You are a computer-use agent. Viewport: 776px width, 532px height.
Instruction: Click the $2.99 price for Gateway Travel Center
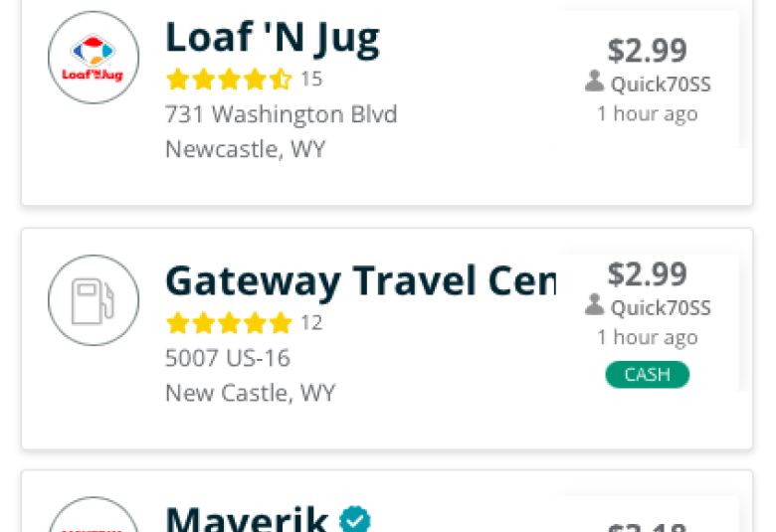[648, 274]
